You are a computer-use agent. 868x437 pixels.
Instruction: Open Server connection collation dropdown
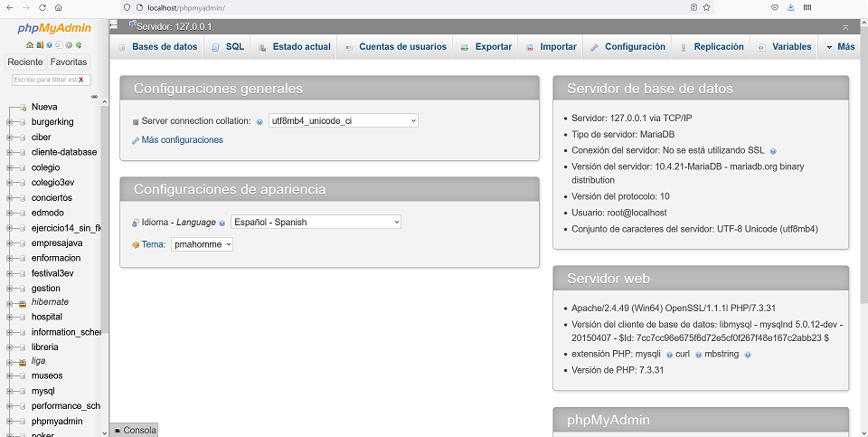343,120
